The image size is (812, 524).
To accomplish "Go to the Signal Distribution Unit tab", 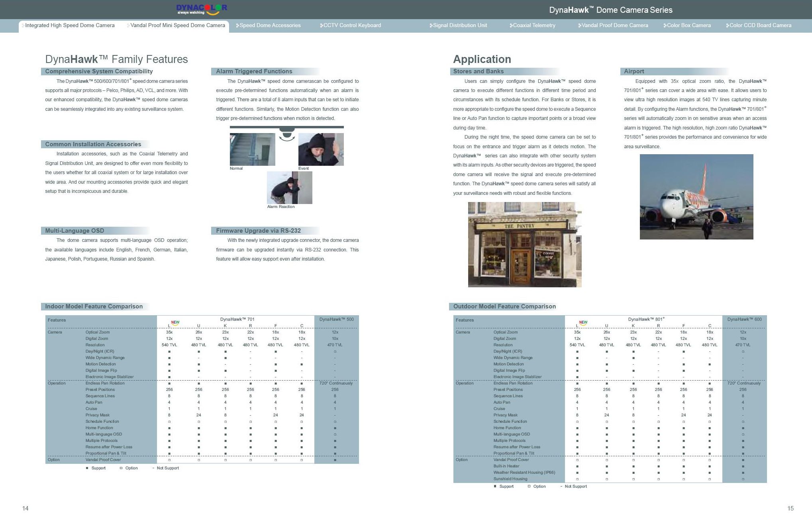I will click(x=458, y=26).
